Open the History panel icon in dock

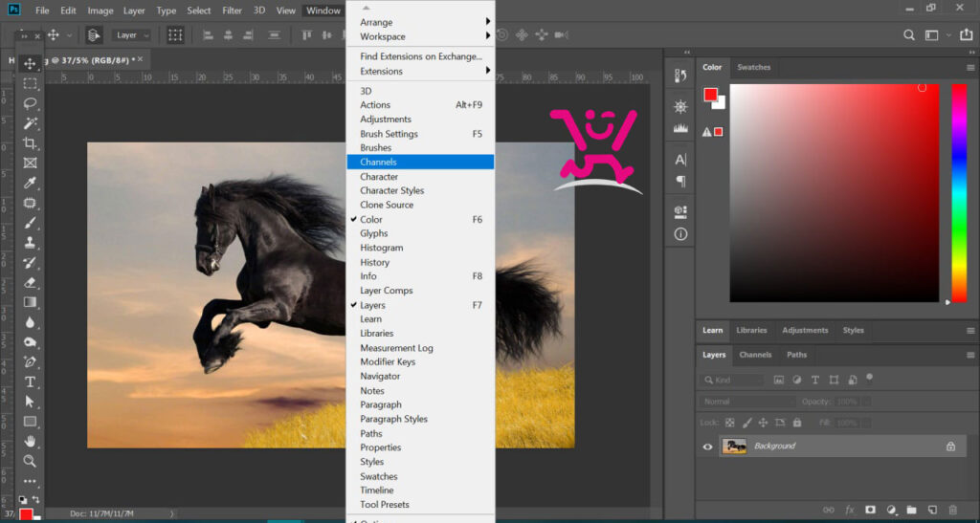pos(680,76)
